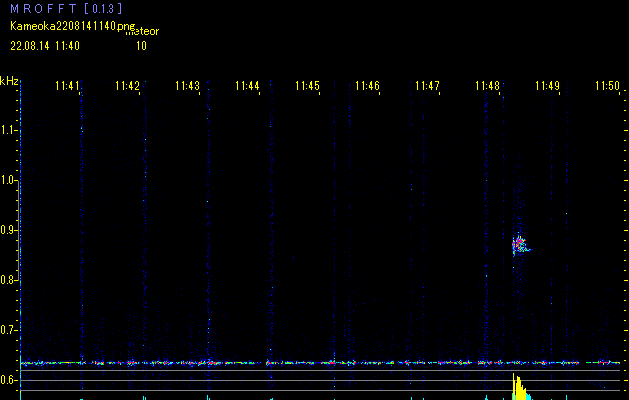
Task: Click the 1.1 kHz axis tick label
Action: click(8, 130)
